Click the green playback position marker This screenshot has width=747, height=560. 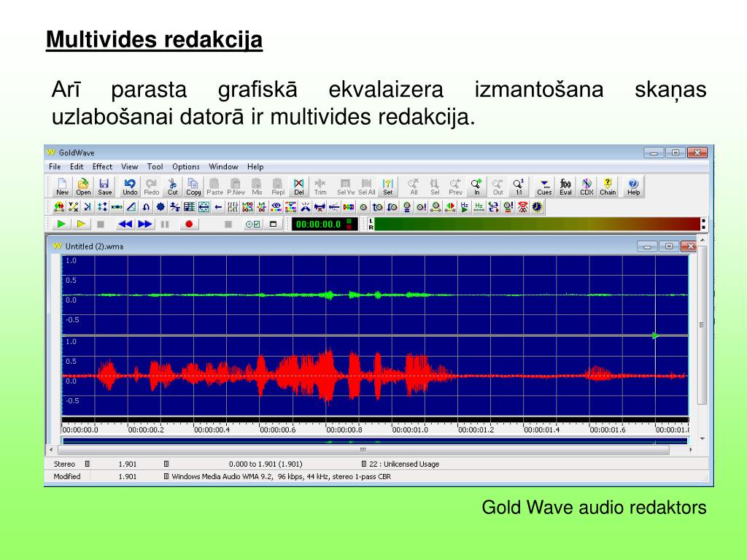click(x=656, y=335)
